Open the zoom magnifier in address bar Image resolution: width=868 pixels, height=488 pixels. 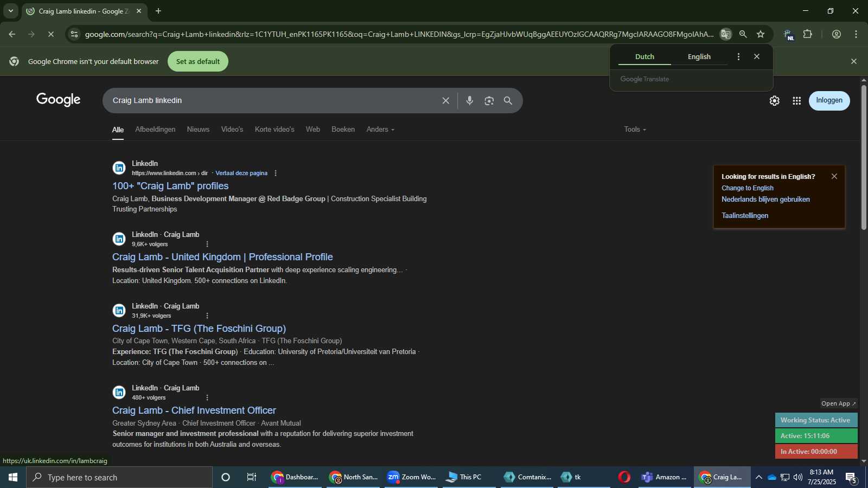pos(743,34)
